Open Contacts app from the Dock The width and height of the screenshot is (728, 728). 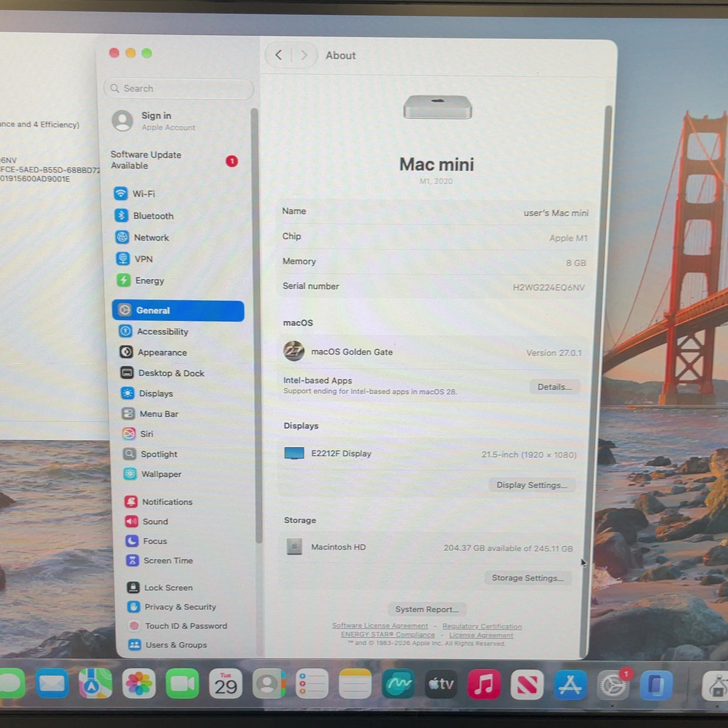[269, 684]
